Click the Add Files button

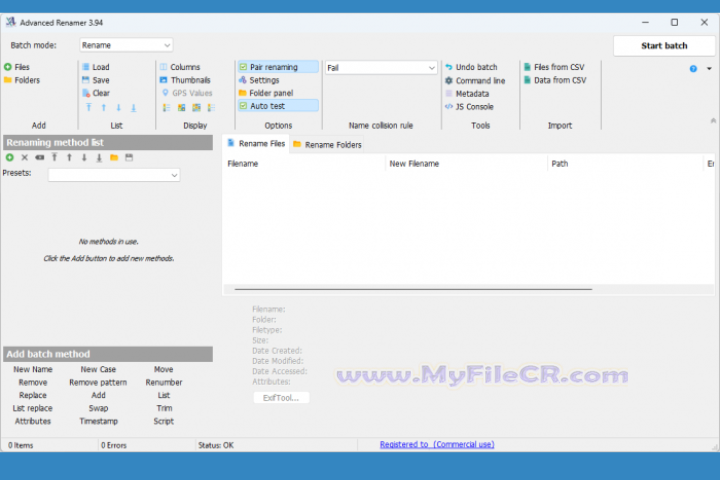[17, 67]
